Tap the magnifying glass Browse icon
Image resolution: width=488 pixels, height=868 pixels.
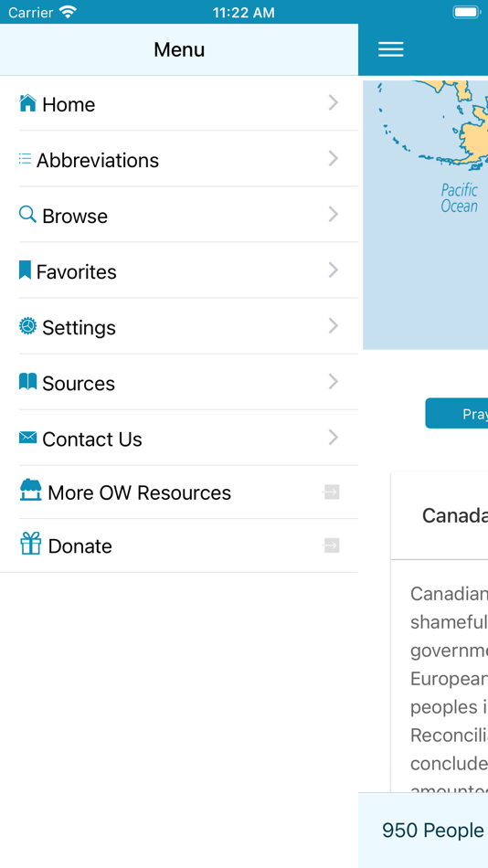[27, 214]
